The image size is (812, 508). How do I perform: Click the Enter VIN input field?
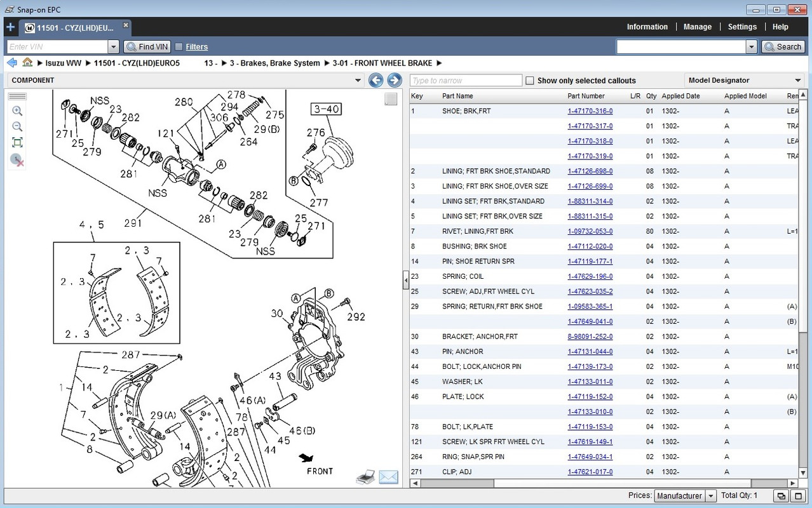58,46
